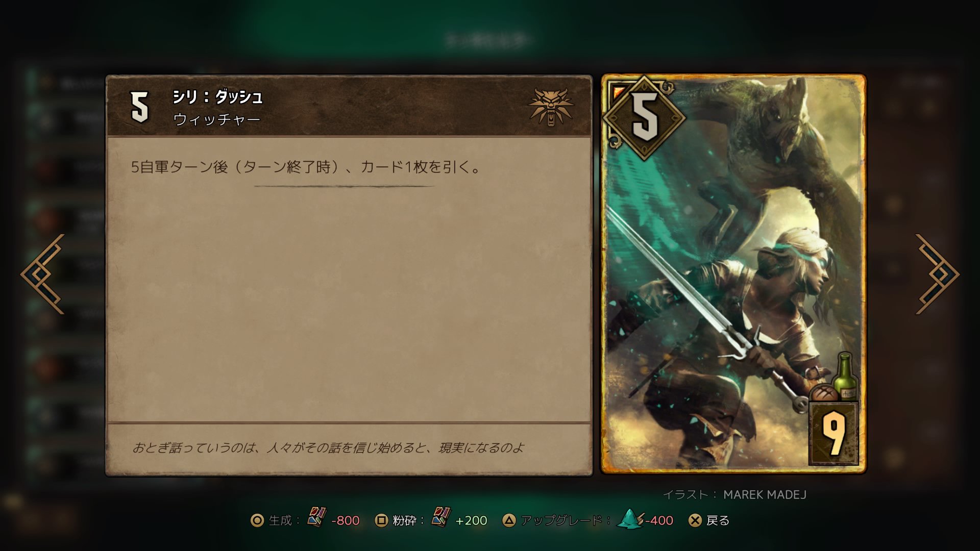Click the meteorite powder icon beside -400
This screenshot has height=551, width=980.
[x=630, y=518]
